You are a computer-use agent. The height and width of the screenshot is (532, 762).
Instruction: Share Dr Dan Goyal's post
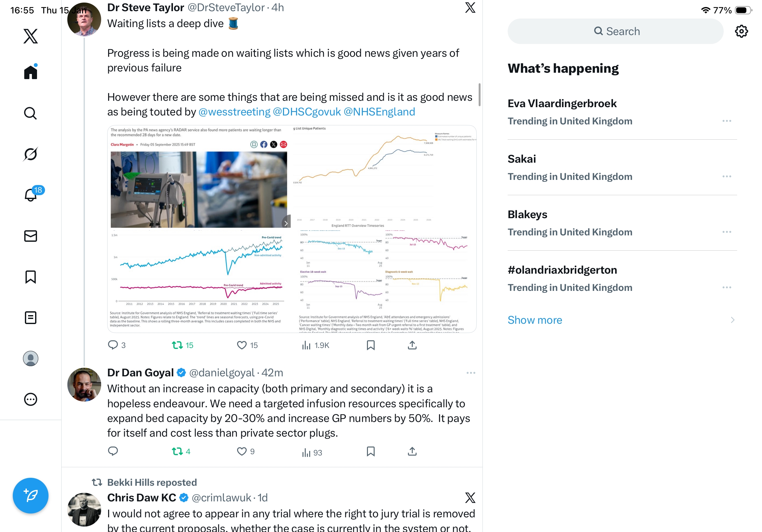[412, 451]
